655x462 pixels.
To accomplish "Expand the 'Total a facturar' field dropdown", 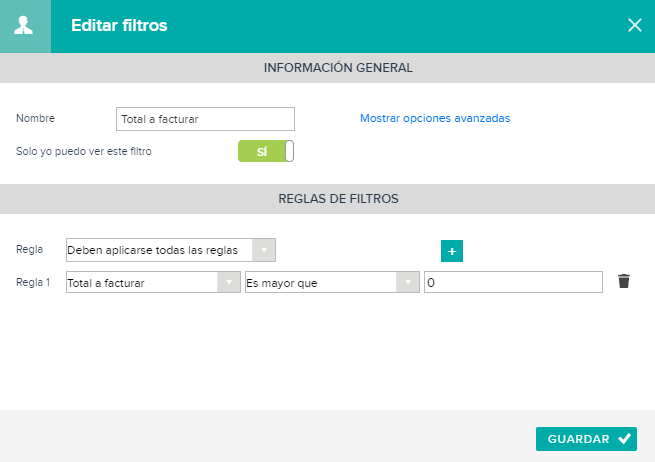I will pyautogui.click(x=153, y=282).
